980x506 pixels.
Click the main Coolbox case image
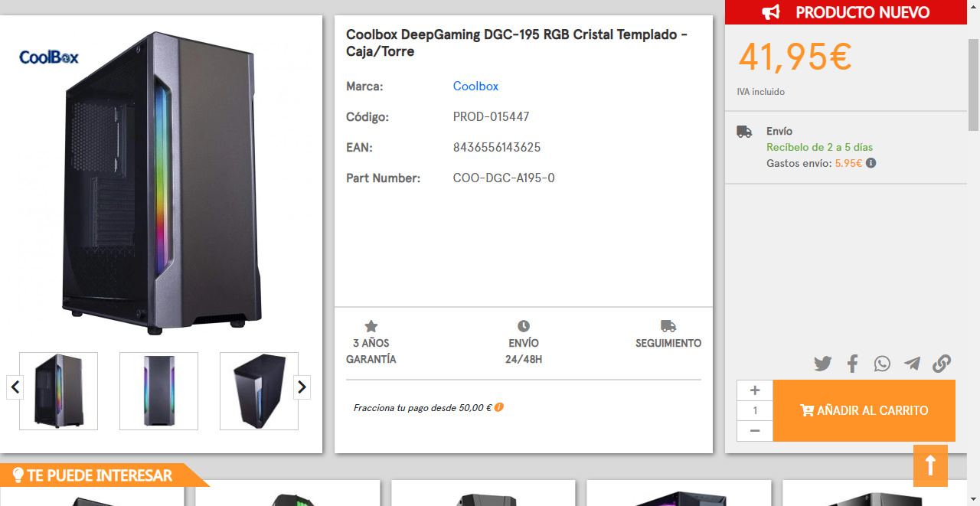click(x=161, y=182)
